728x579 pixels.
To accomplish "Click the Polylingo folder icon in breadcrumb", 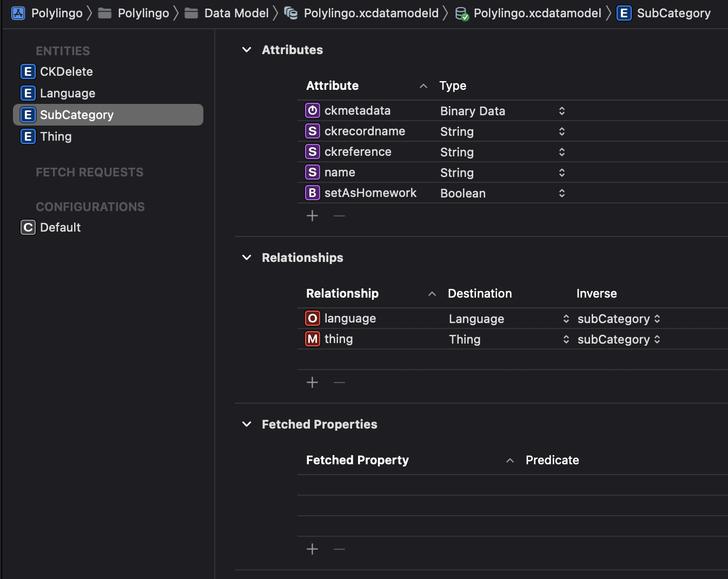I will (104, 13).
